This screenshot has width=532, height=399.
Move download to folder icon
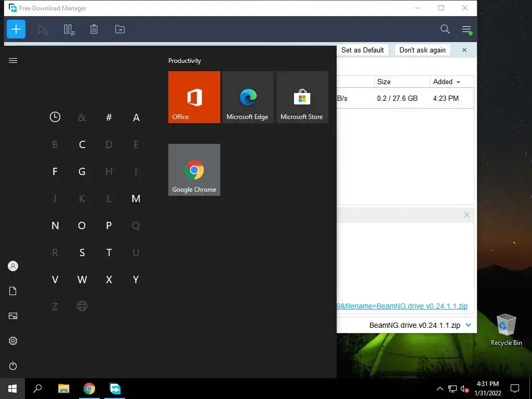(x=120, y=30)
